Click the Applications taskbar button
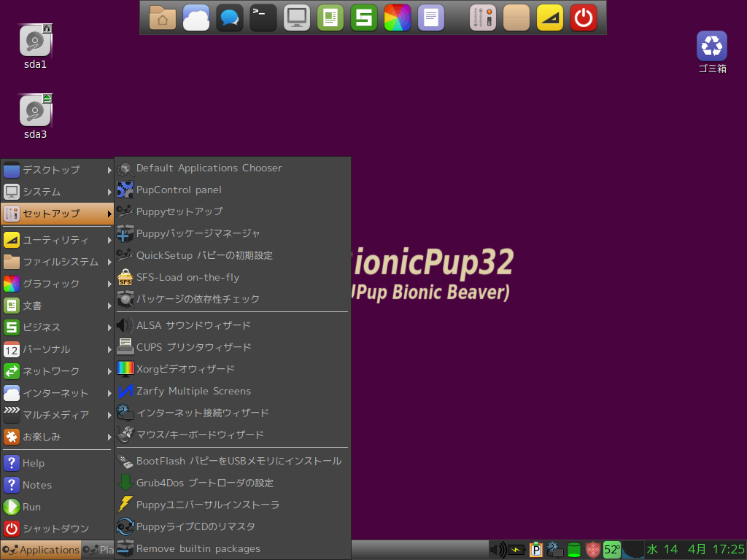The height and width of the screenshot is (560, 747). click(x=41, y=550)
